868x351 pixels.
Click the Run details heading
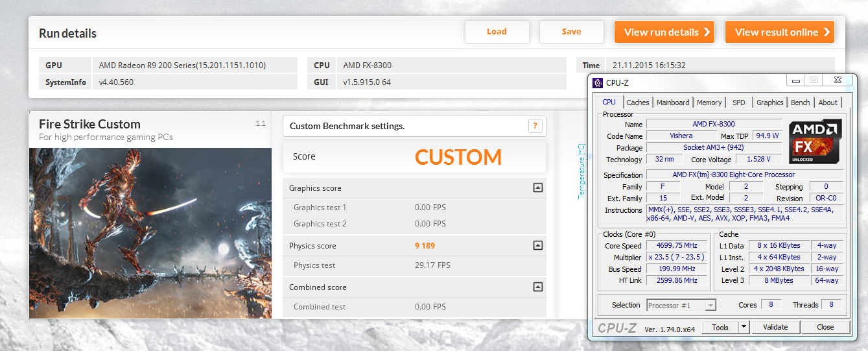67,33
